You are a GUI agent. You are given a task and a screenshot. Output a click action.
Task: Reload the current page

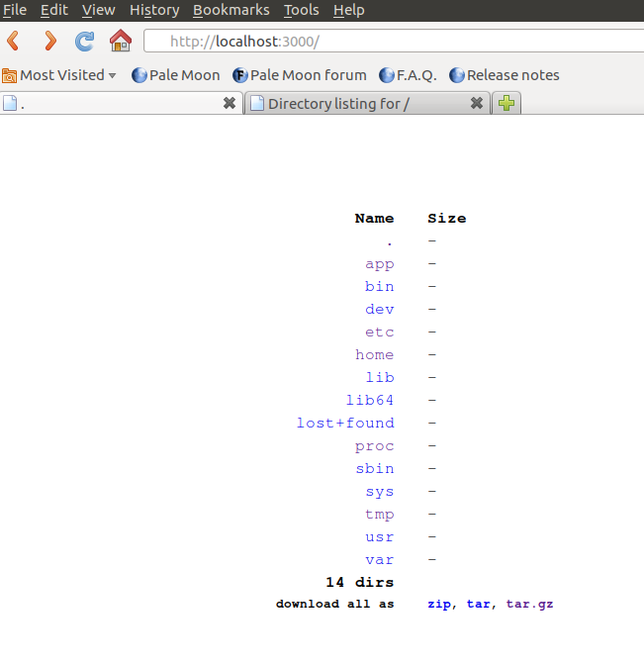84,42
